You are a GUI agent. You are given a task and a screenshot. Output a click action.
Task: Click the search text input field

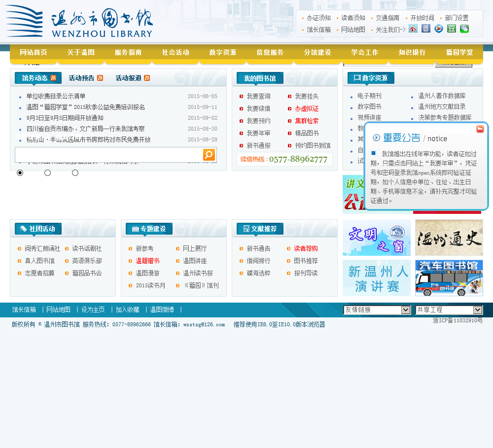pos(109,155)
